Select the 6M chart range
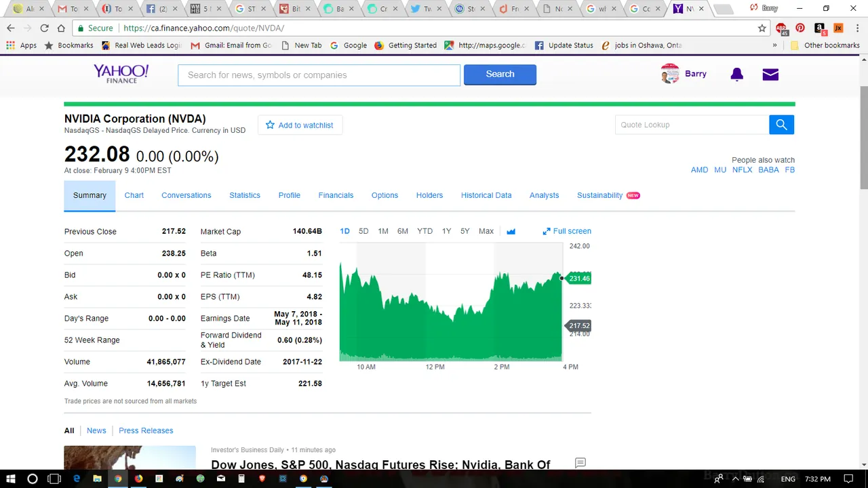Viewport: 868px width, 488px height. [403, 231]
